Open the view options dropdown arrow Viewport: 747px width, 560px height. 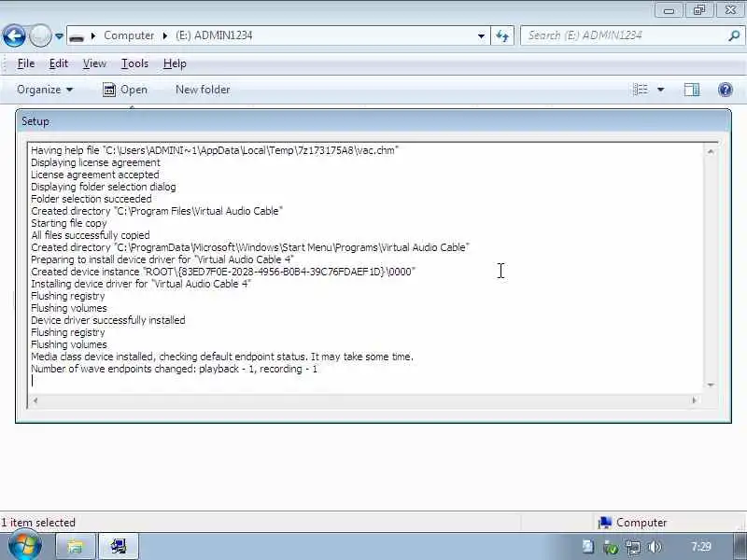click(661, 90)
